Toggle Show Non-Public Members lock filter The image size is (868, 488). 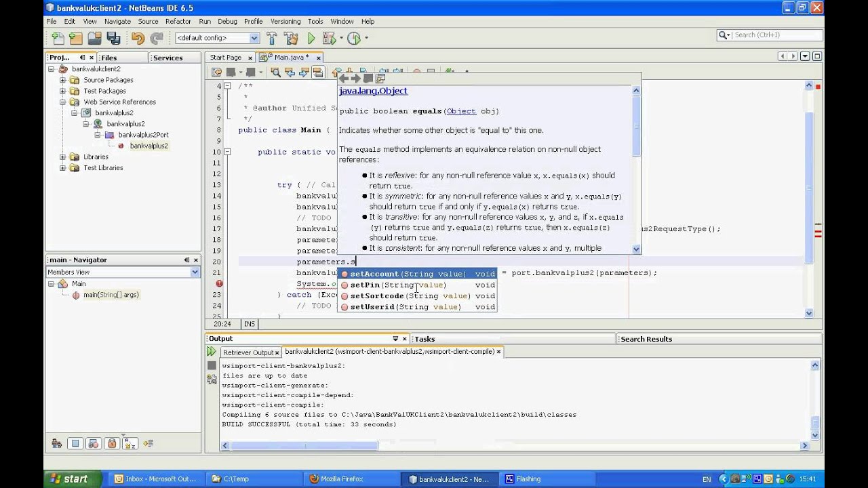112,443
